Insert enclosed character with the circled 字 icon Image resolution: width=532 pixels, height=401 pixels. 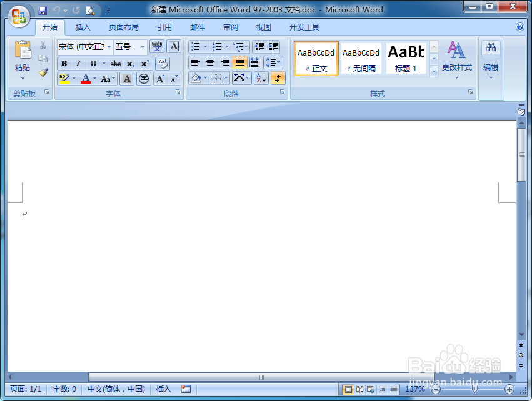pyautogui.click(x=144, y=79)
